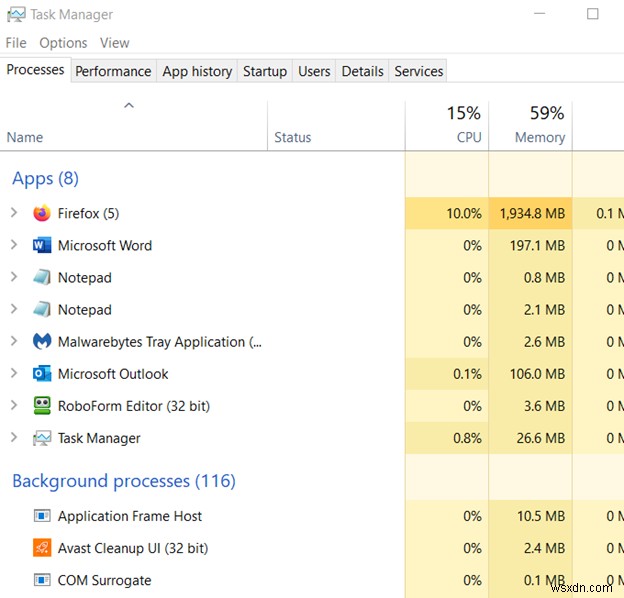Expand the Microsoft Word process

(x=14, y=245)
